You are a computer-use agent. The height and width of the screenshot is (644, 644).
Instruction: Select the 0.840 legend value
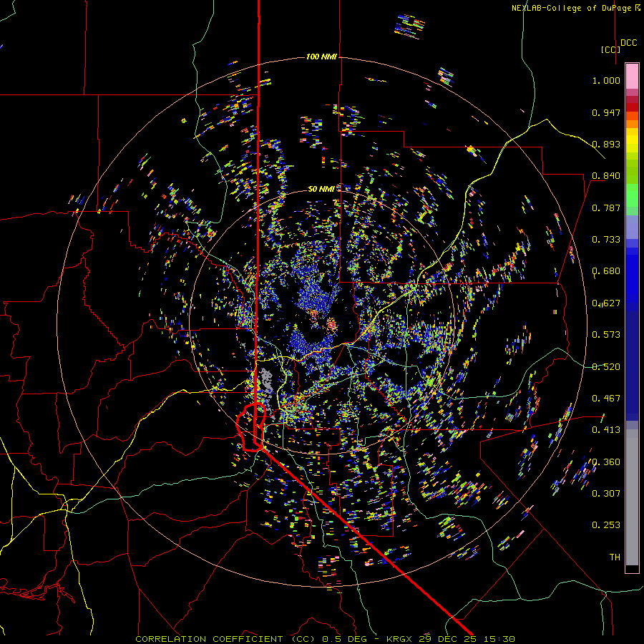(x=606, y=176)
